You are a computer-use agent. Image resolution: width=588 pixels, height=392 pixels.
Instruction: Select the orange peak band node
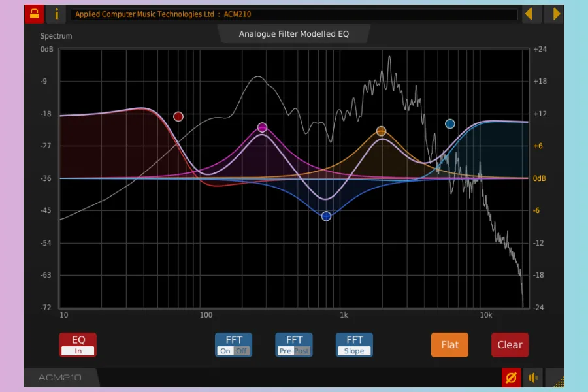pyautogui.click(x=381, y=131)
